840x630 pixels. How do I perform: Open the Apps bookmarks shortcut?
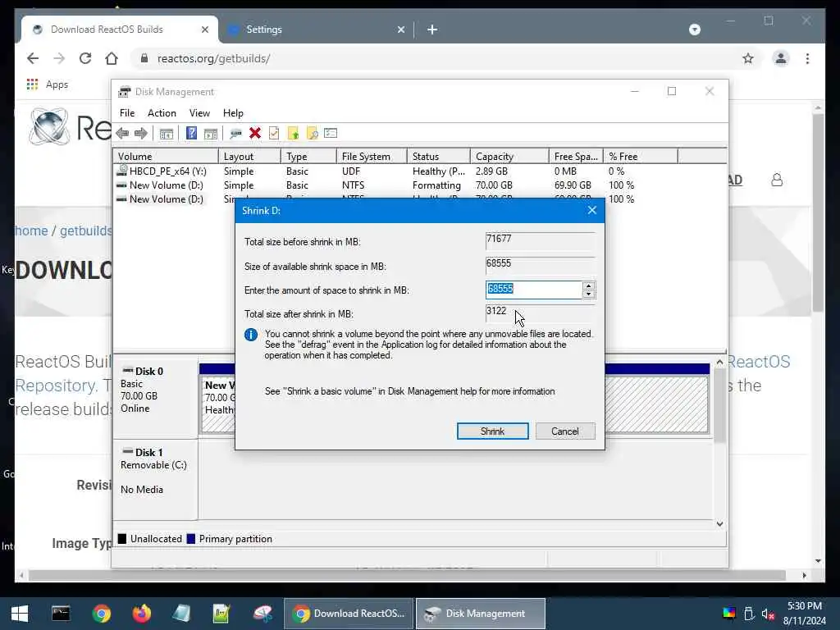click(47, 84)
